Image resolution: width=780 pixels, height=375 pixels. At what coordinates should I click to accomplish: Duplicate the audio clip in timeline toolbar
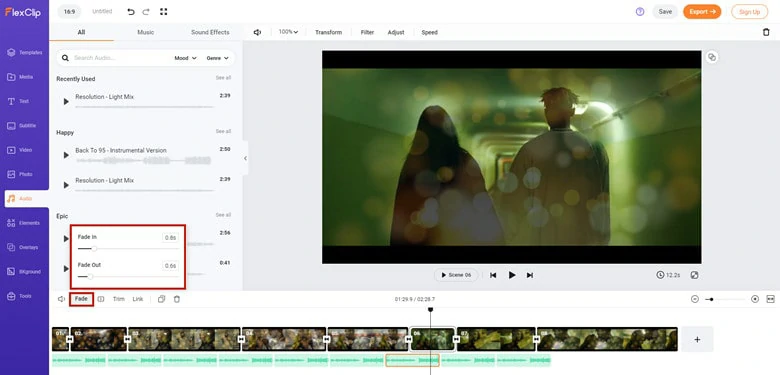coord(161,299)
